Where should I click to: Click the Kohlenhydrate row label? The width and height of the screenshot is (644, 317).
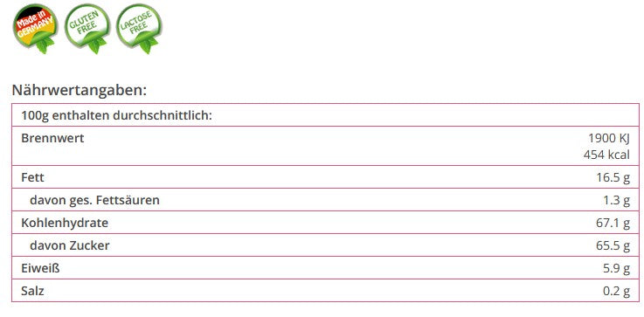click(x=65, y=223)
